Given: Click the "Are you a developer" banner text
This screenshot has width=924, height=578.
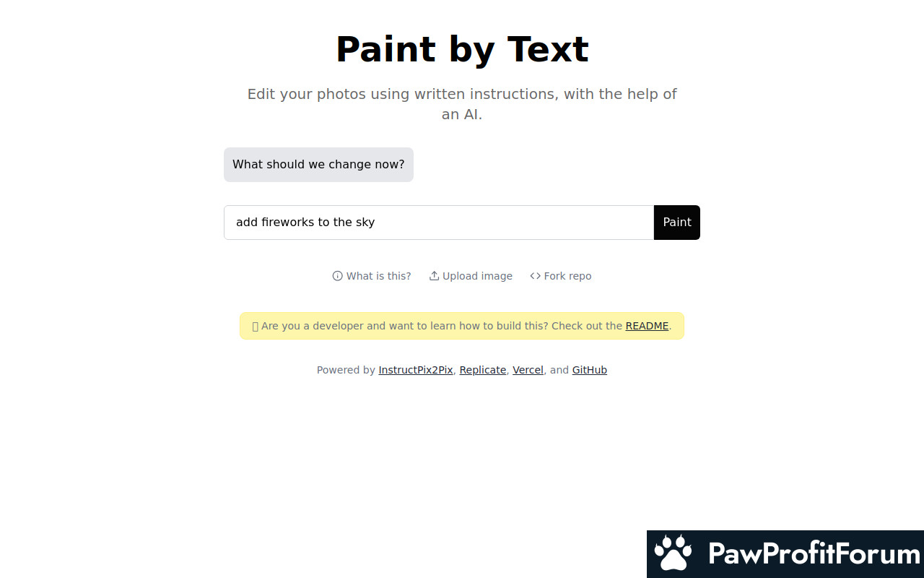Looking at the screenshot, I should (x=442, y=326).
